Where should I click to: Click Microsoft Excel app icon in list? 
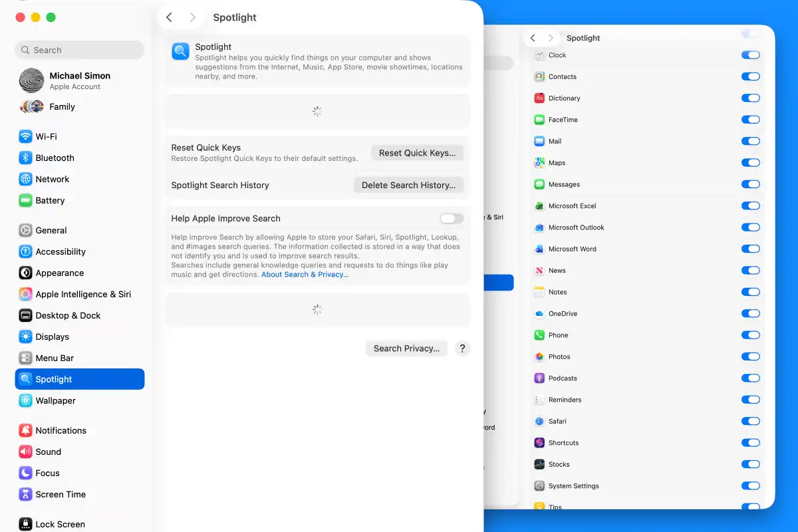coord(539,206)
